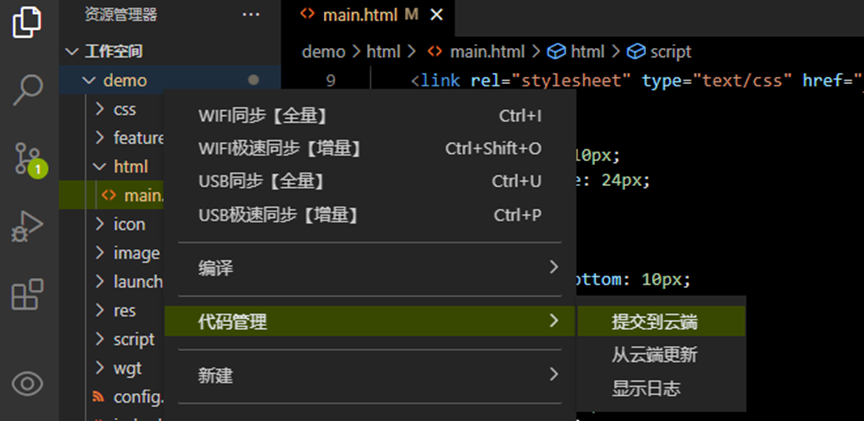Open Run and Debug icon
864x421 pixels.
(x=27, y=226)
